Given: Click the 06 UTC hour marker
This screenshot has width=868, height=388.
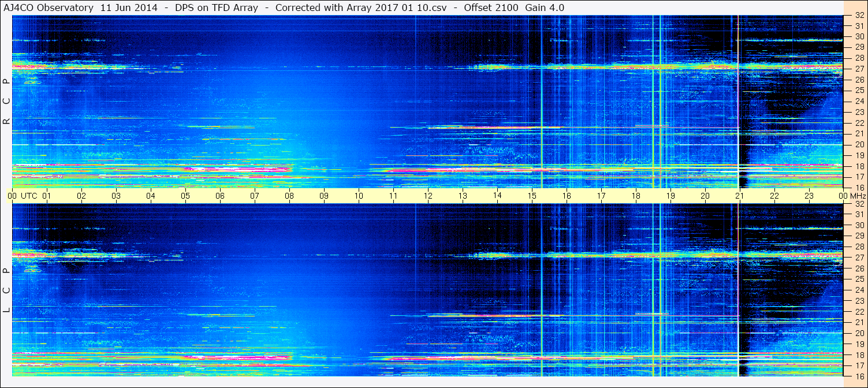Looking at the screenshot, I should 220,196.
